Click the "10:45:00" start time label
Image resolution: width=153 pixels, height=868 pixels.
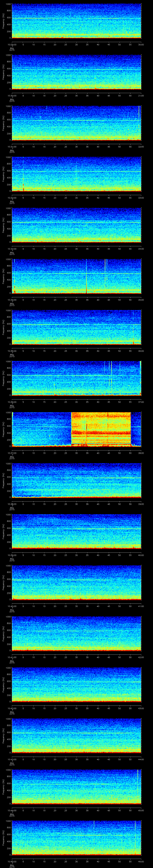point(12,861)
